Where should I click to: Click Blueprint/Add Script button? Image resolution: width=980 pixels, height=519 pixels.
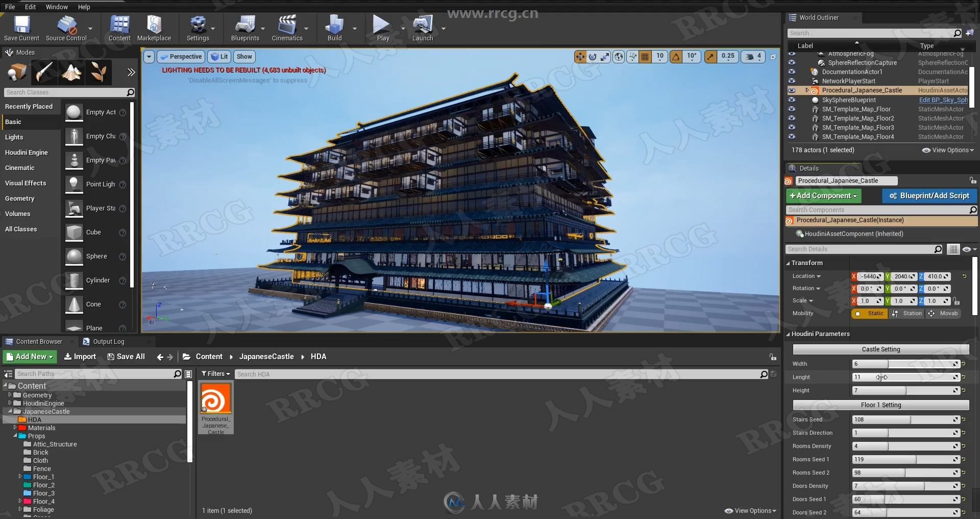[929, 196]
